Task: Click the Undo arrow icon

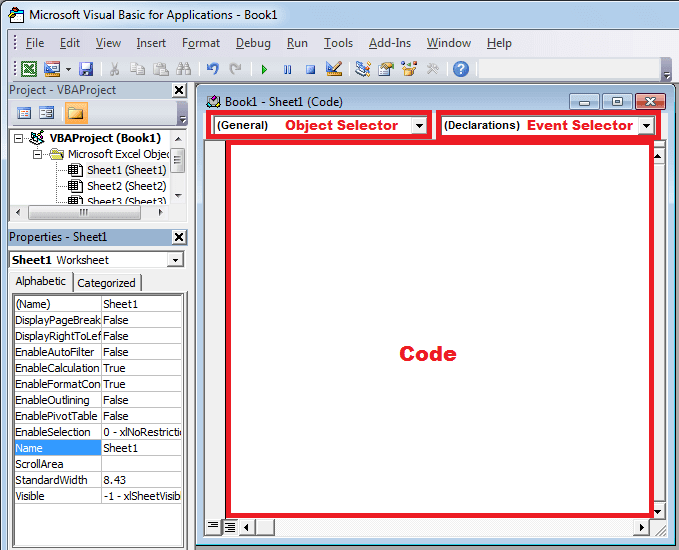Action: pos(213,69)
